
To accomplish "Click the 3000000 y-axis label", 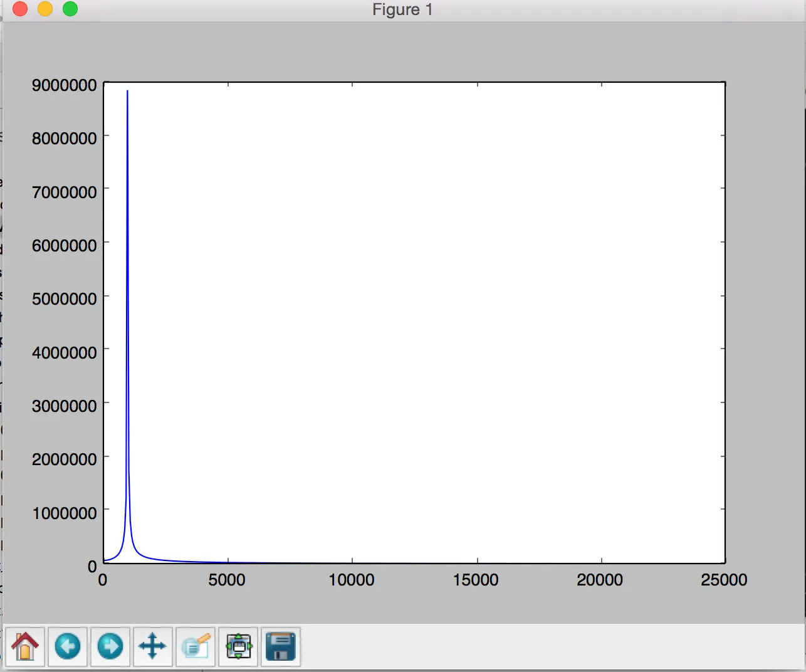I will click(x=65, y=406).
